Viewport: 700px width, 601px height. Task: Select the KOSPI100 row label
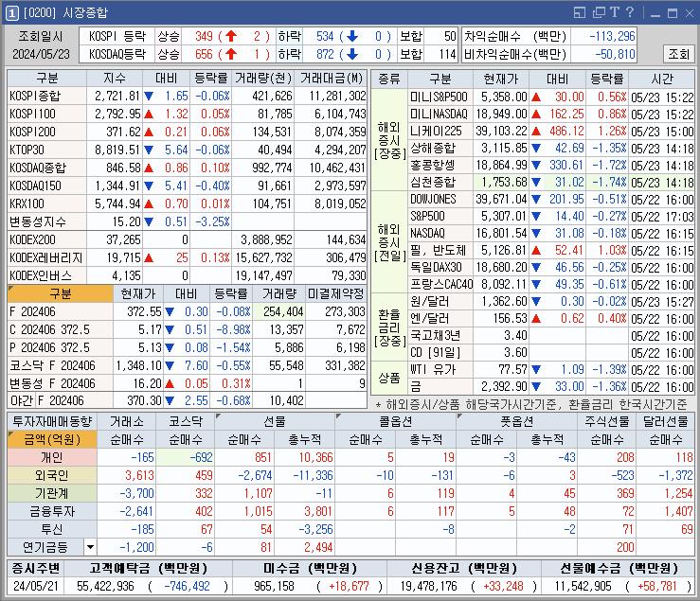pyautogui.click(x=46, y=114)
